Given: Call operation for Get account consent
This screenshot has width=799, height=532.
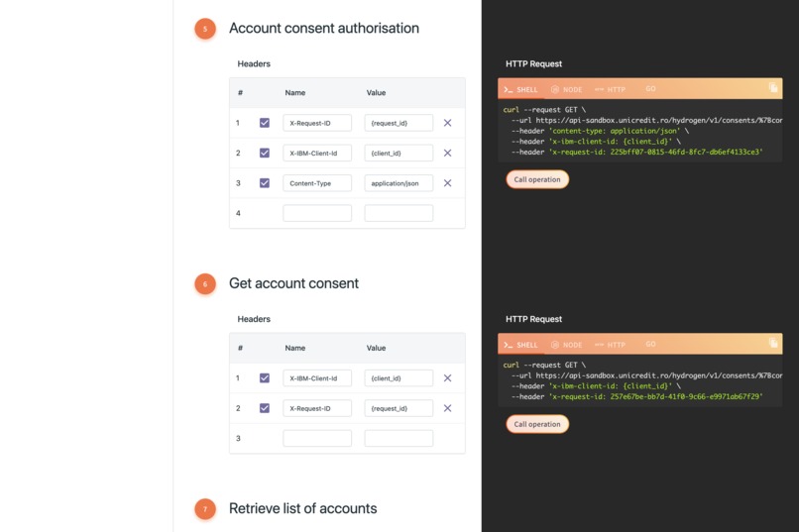Looking at the screenshot, I should click(537, 424).
